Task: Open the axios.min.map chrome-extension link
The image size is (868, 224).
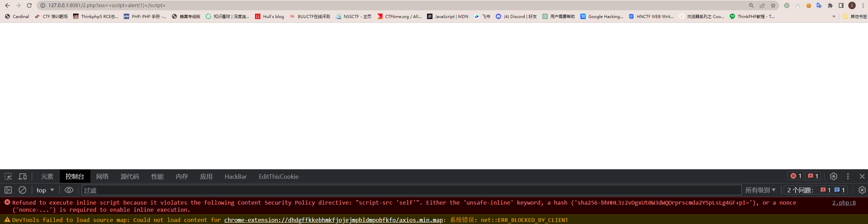Action: click(334, 220)
